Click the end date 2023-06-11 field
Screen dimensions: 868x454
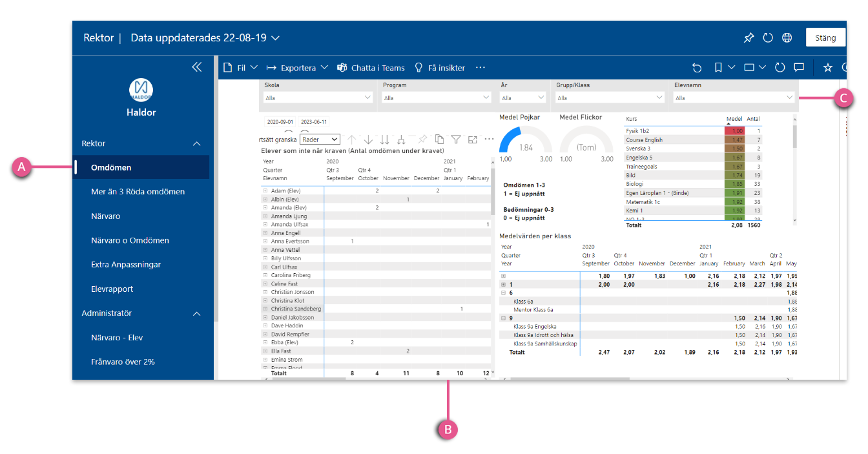(x=315, y=121)
